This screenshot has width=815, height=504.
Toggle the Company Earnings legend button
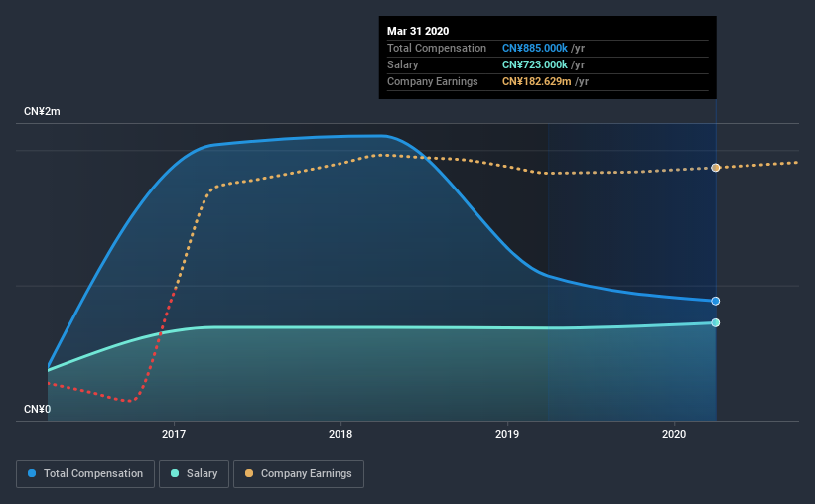[x=299, y=474]
